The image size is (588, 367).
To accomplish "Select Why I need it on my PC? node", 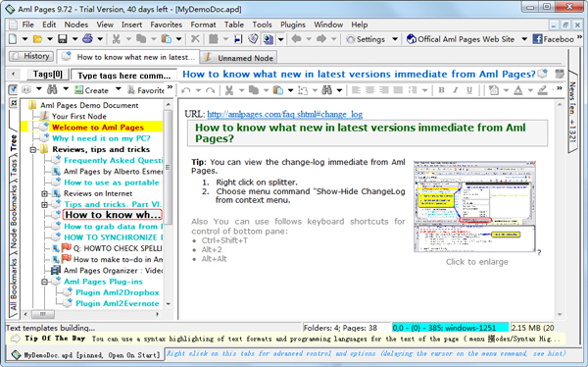I will click(x=101, y=138).
